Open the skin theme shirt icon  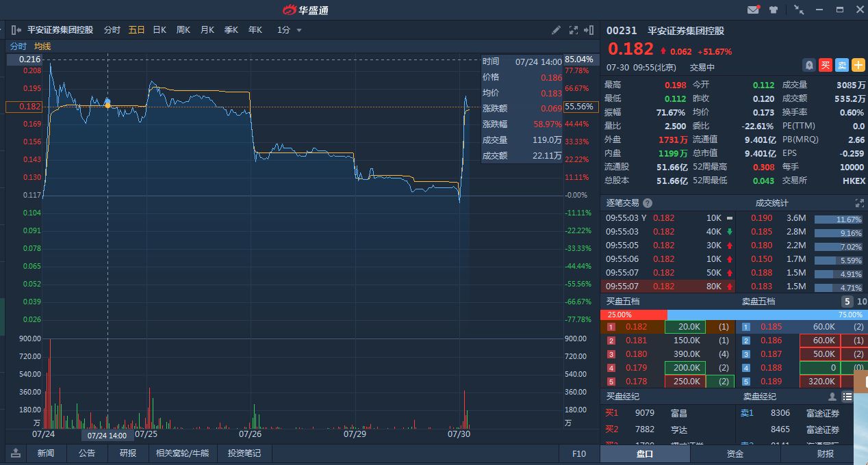[x=774, y=10]
